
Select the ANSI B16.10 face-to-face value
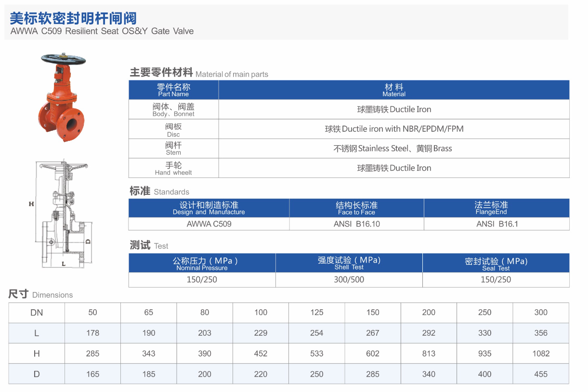coord(356,224)
